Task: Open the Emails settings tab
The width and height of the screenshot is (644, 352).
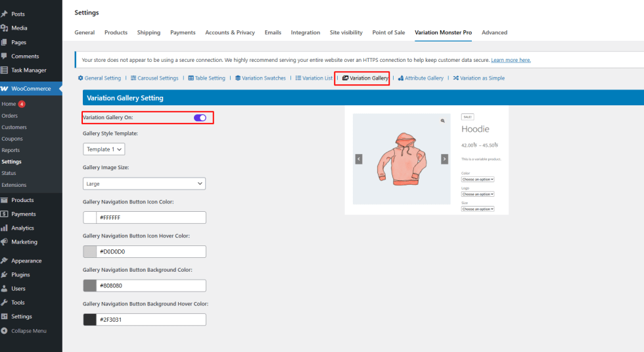Action: click(273, 32)
